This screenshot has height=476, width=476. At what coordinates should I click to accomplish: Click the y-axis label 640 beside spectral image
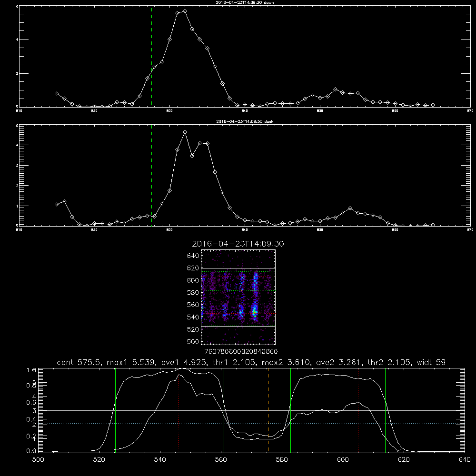(193, 256)
